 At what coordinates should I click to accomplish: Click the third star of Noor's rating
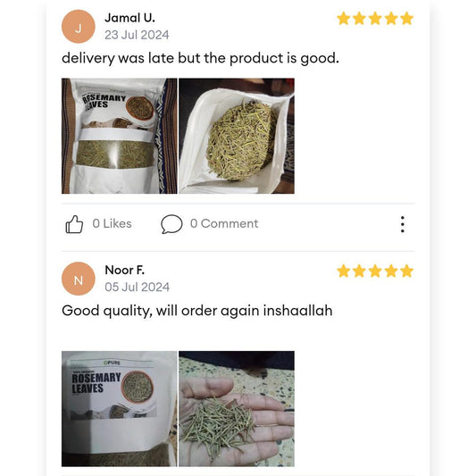(375, 271)
